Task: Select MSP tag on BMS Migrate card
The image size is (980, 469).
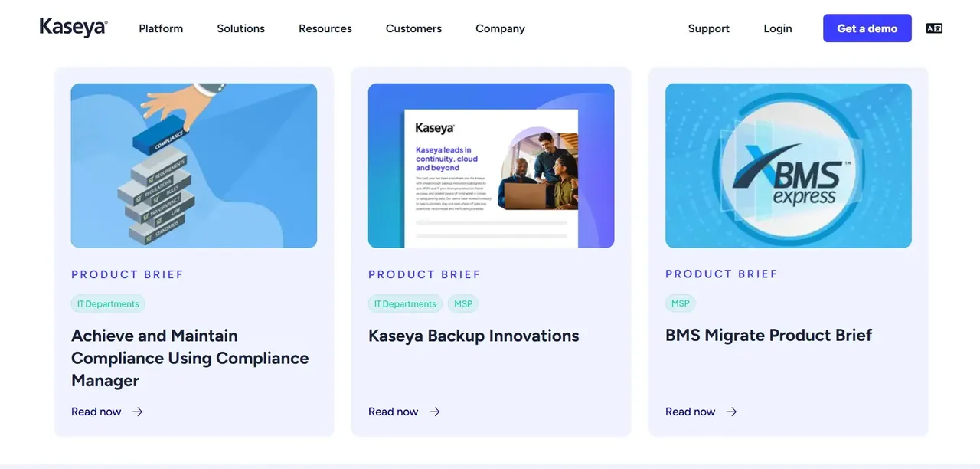Action: (x=681, y=303)
